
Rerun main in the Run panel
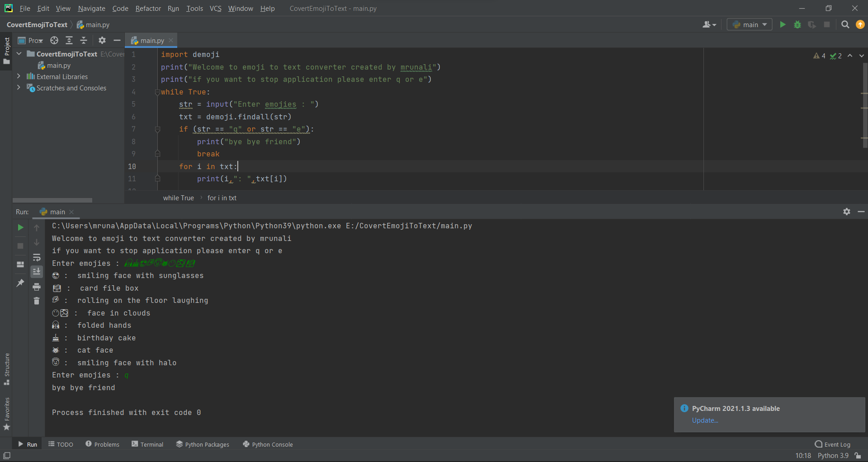(20, 227)
